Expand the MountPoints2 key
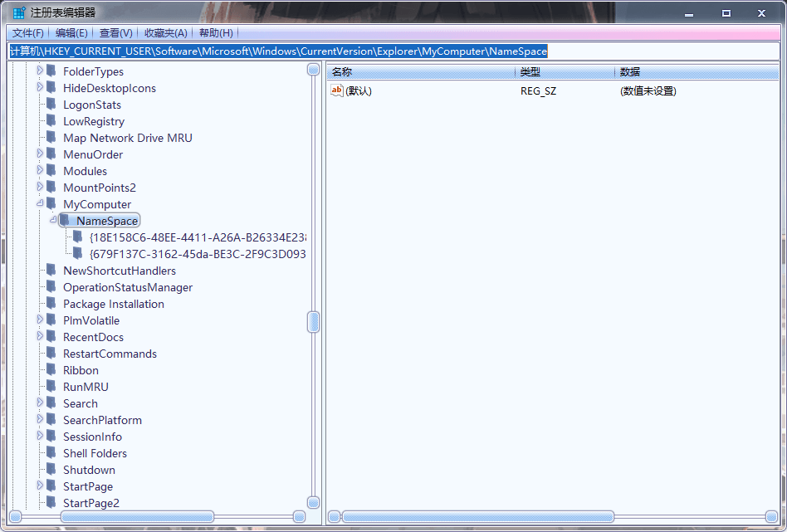 point(40,187)
